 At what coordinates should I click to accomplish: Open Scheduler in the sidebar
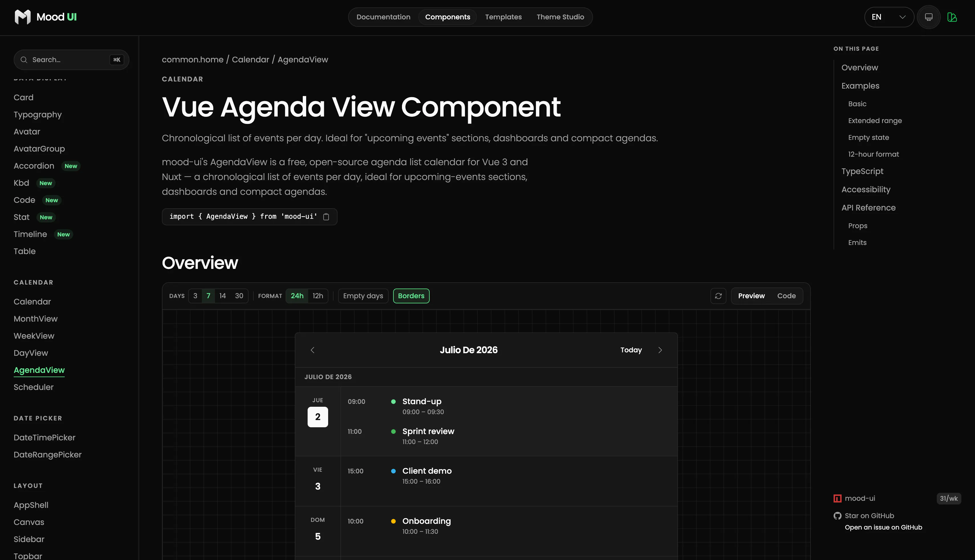click(33, 387)
